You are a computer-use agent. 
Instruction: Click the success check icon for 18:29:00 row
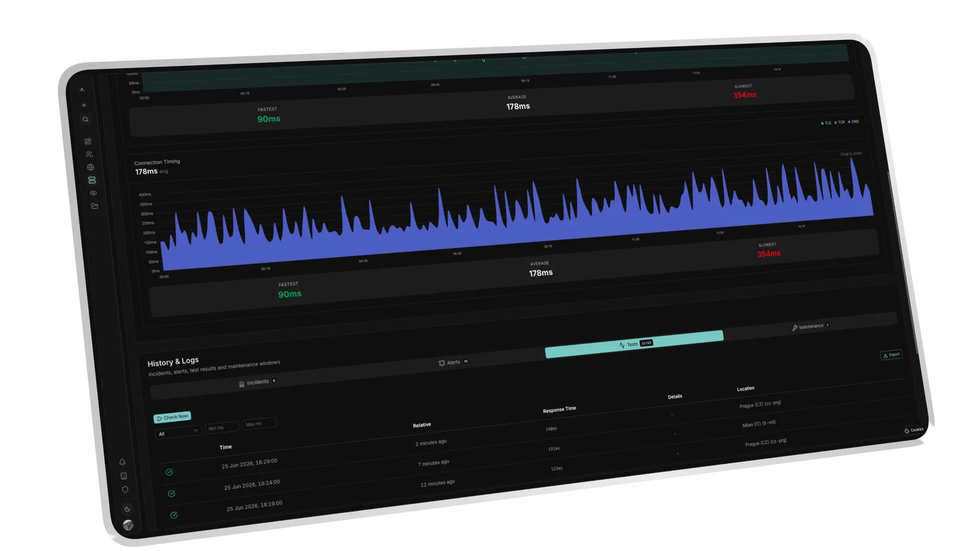coord(169,472)
